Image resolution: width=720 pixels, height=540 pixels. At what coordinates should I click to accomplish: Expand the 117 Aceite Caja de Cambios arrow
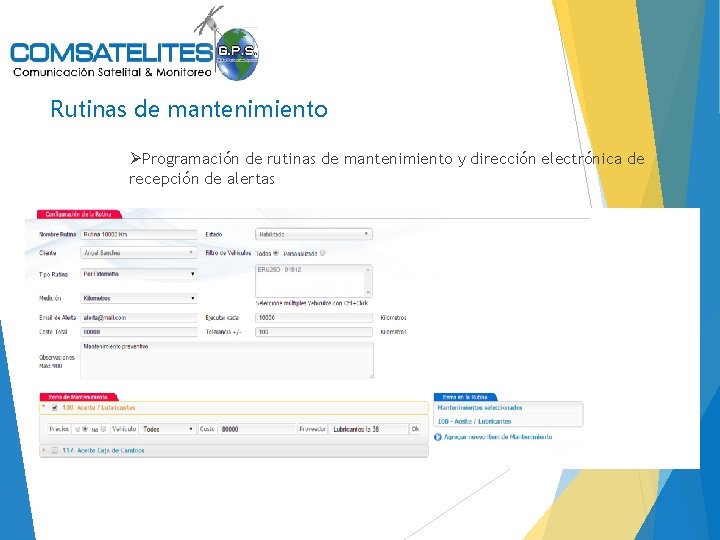pyautogui.click(x=44, y=450)
